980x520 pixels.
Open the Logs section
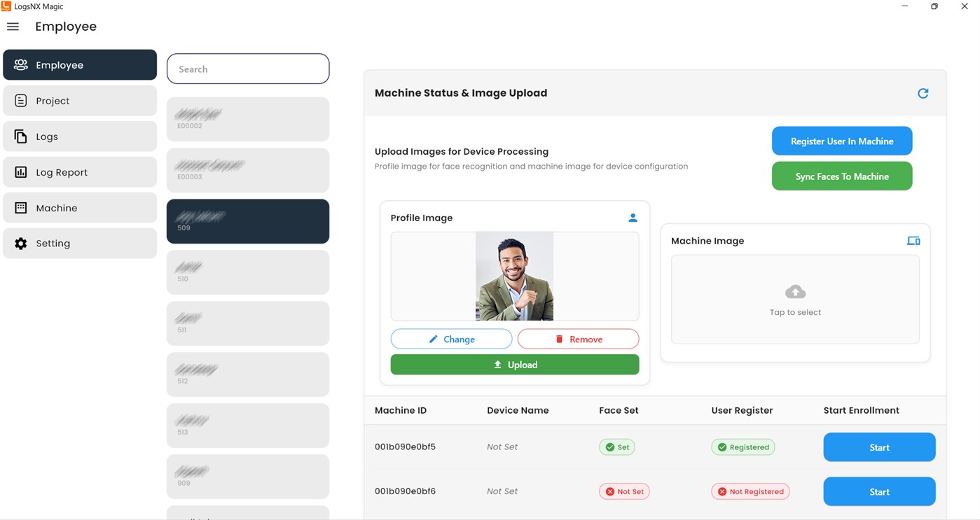[x=80, y=136]
